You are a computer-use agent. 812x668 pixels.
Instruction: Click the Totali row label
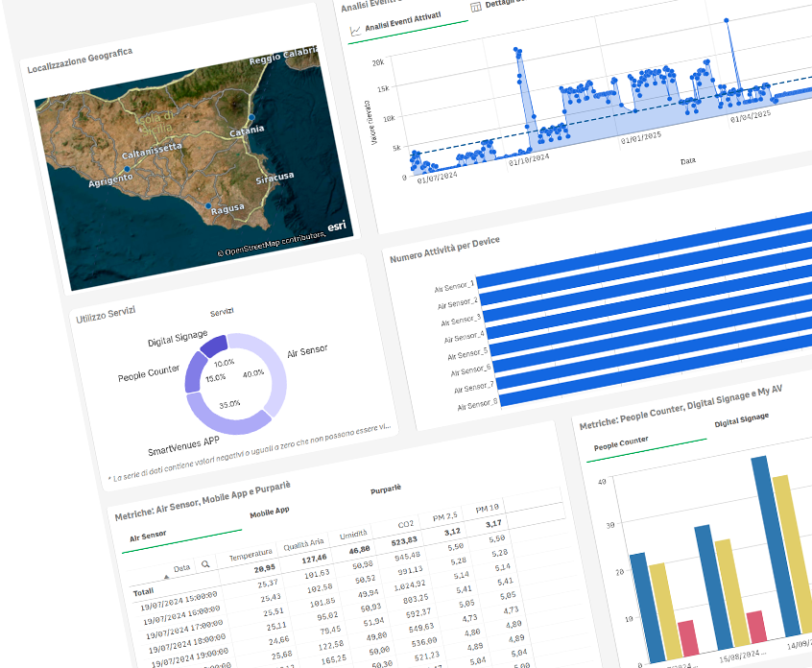143,592
